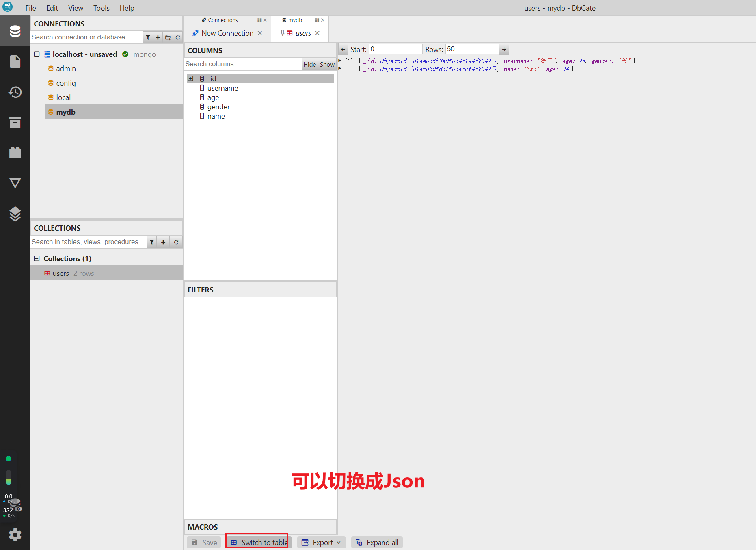Viewport: 756px width, 550px height.
Task: Click the add new connection plus icon
Action: (x=158, y=37)
